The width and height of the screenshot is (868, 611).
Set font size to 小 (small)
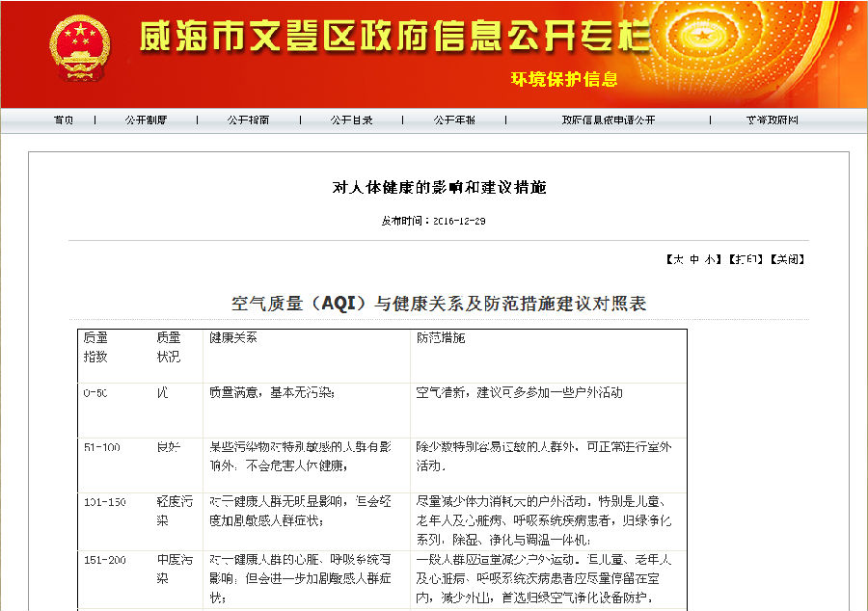710,259
